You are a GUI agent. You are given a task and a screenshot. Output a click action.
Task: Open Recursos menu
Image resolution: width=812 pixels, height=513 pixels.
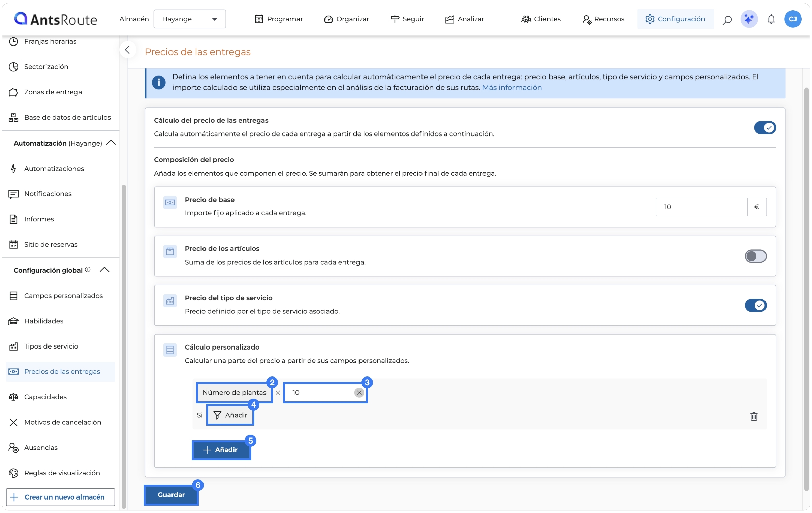pyautogui.click(x=603, y=19)
